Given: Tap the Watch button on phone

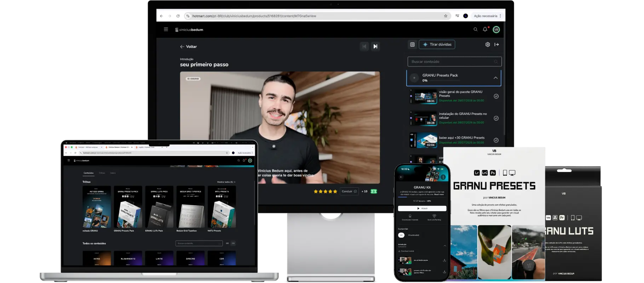Looking at the screenshot, I should (422, 208).
